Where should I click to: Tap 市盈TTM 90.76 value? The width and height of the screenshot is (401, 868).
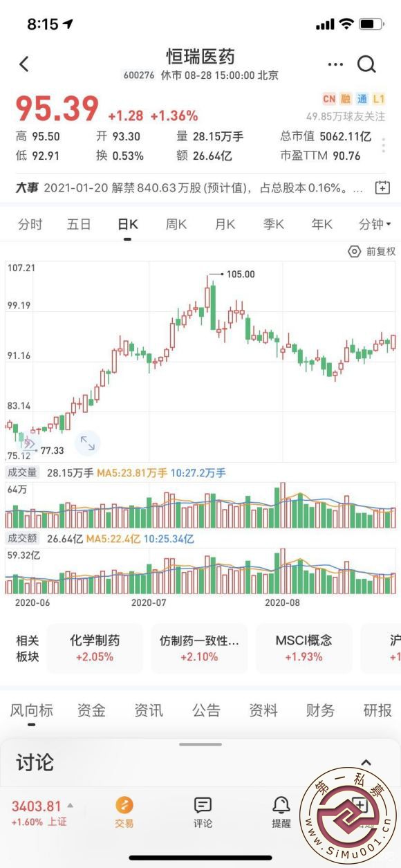tap(321, 156)
